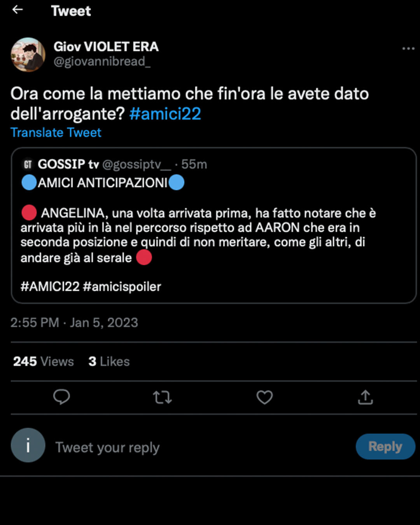
Task: Like the tweet with heart icon
Action: [264, 397]
